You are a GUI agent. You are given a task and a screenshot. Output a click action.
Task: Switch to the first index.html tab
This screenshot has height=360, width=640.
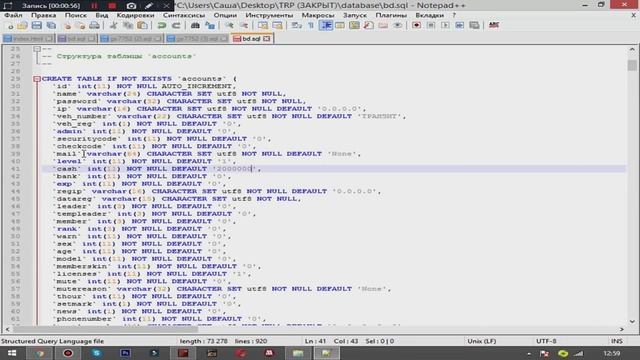pos(28,39)
